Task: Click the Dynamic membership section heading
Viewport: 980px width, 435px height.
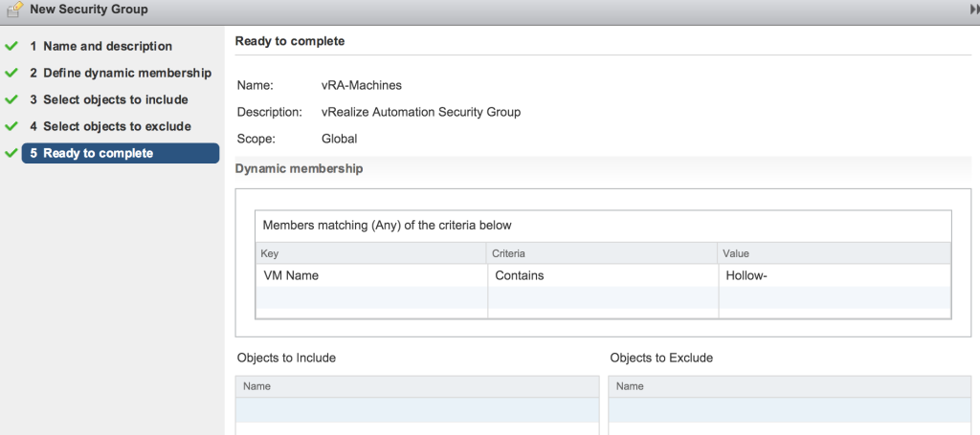Action: (x=299, y=168)
